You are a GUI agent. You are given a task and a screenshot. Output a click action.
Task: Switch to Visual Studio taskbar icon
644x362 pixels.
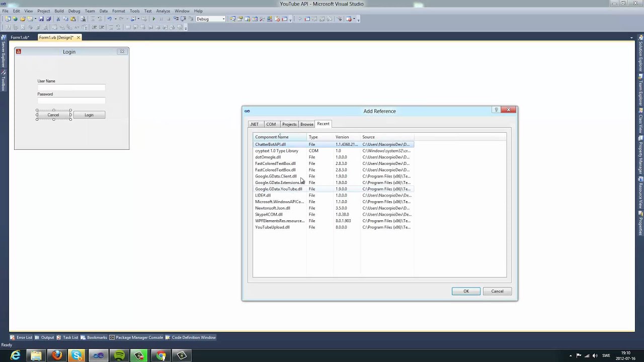[x=98, y=355]
